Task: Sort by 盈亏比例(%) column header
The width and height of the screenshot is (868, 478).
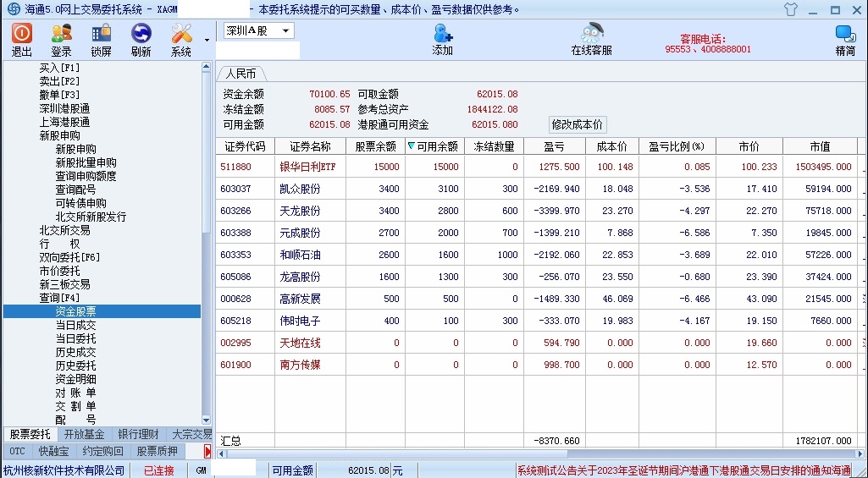Action: point(677,146)
